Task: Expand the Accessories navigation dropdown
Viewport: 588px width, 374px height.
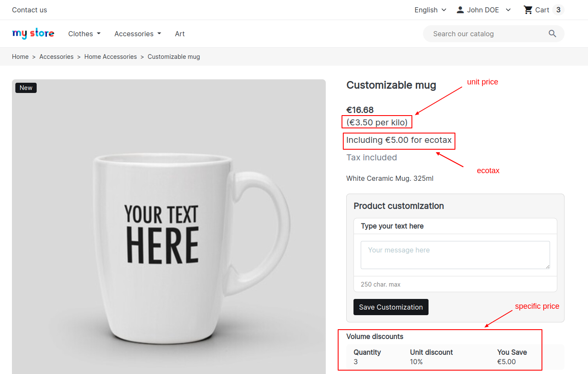Action: click(x=137, y=34)
